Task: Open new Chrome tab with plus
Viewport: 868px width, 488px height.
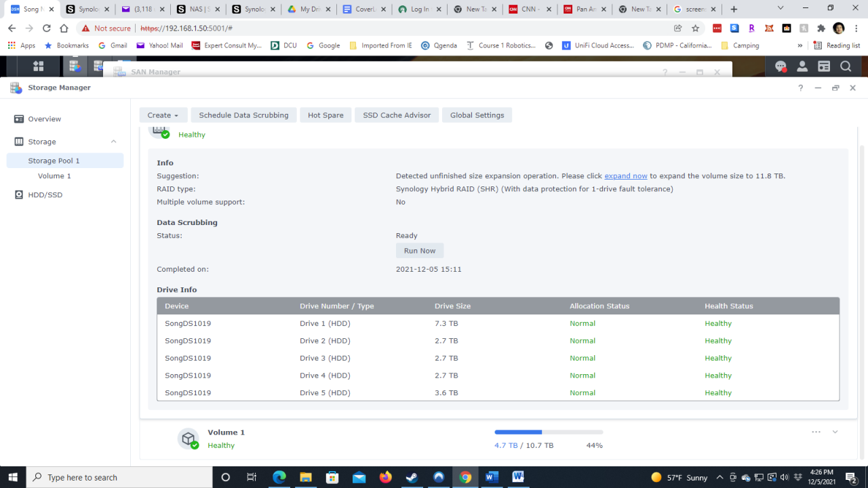Action: [734, 9]
